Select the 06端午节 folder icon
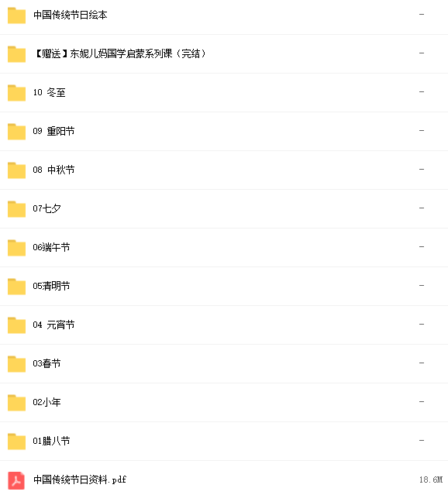Image resolution: width=448 pixels, height=495 pixels. [x=16, y=248]
